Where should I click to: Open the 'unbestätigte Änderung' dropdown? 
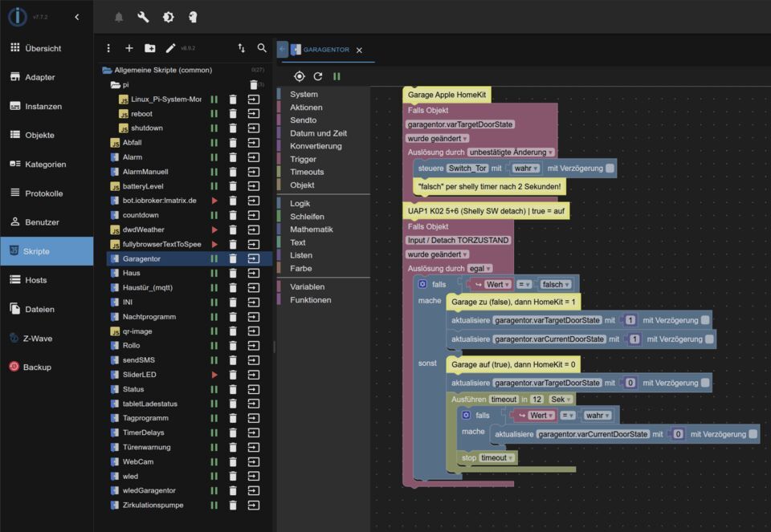pyautogui.click(x=511, y=152)
